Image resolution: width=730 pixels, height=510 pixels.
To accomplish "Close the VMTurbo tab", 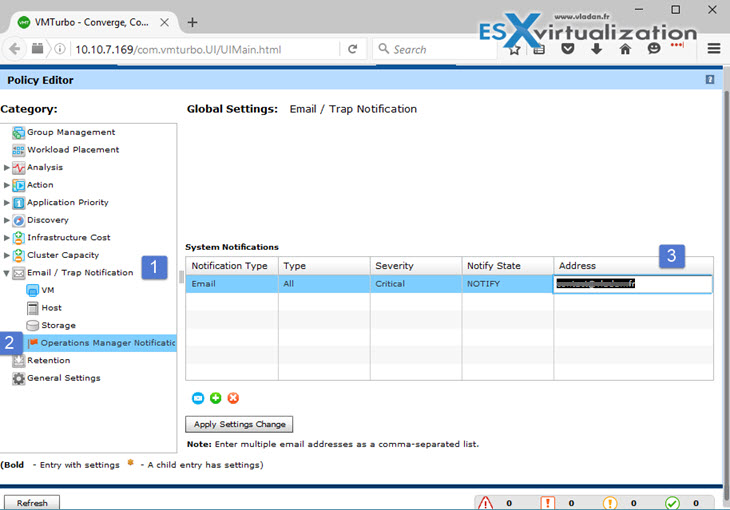I will (x=164, y=22).
